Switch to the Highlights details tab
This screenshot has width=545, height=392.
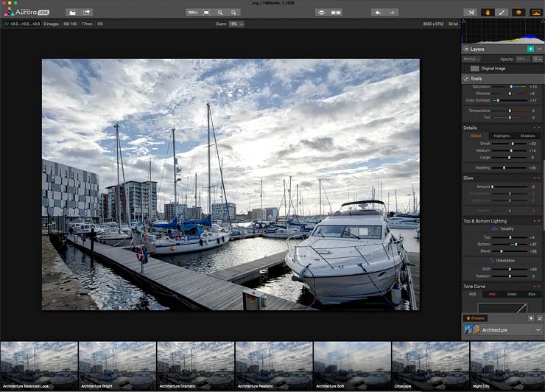pos(502,136)
